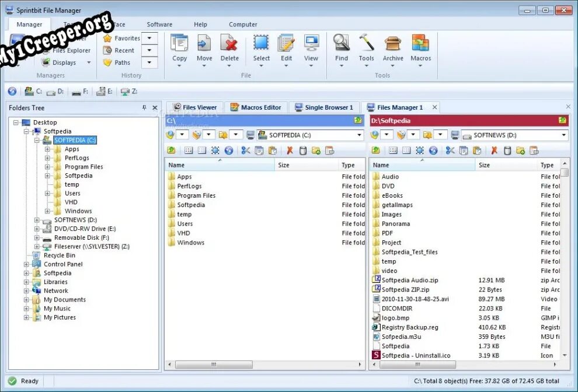Open the Software ribbon tab
Viewport: 578px width, 392px height.
(x=159, y=24)
